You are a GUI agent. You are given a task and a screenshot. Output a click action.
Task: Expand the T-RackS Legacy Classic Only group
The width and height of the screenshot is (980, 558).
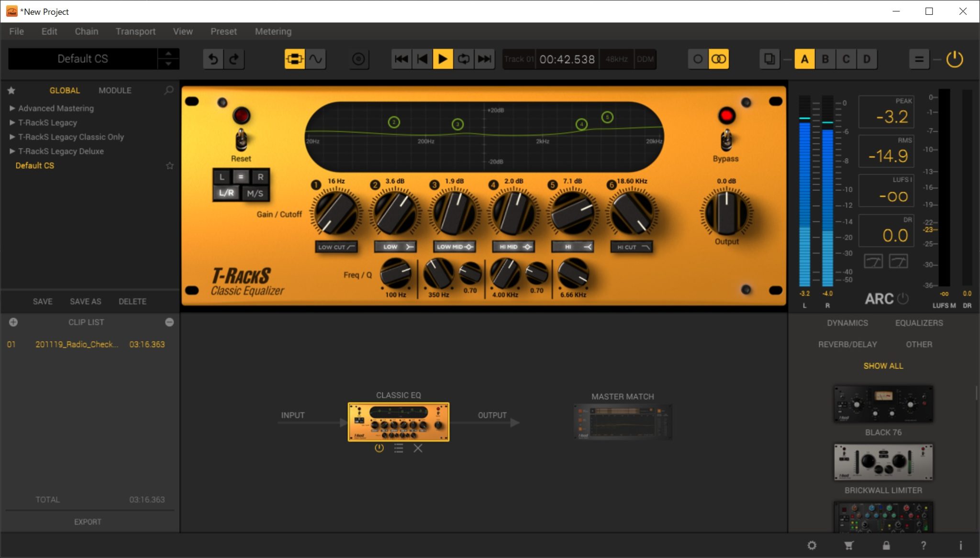point(11,137)
